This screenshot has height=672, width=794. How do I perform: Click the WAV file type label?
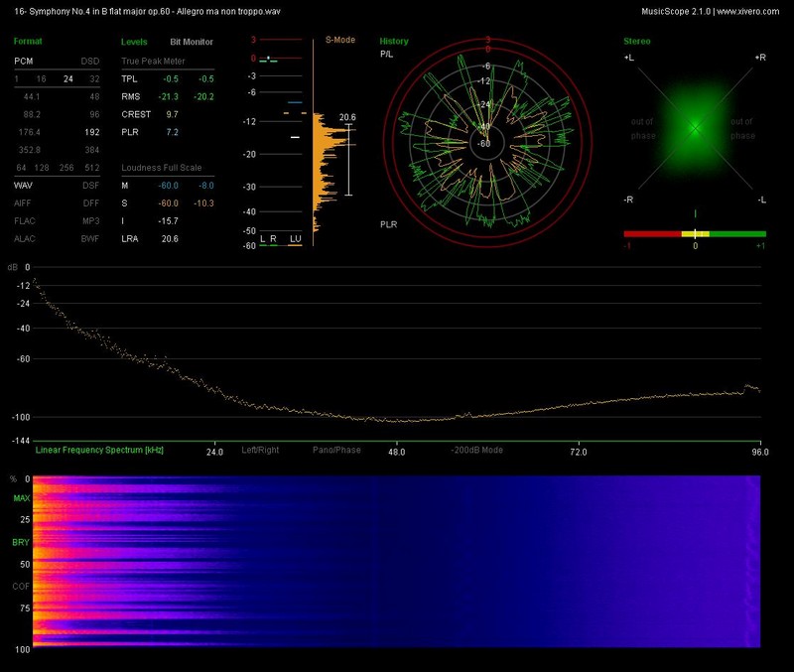click(x=23, y=186)
